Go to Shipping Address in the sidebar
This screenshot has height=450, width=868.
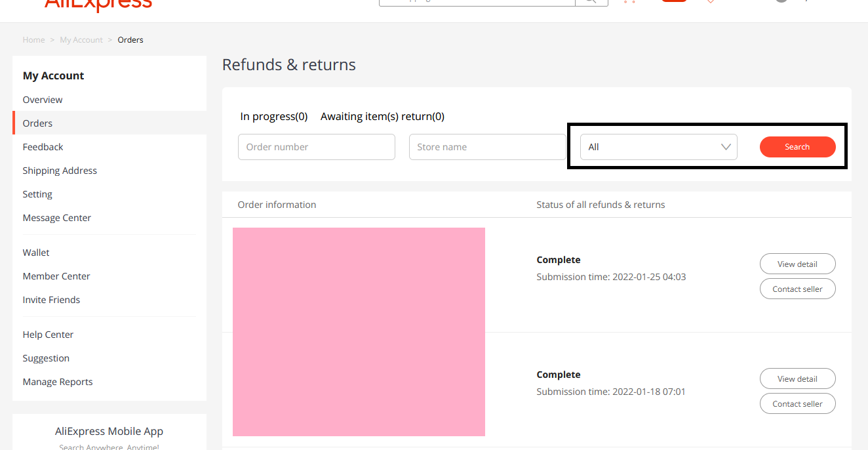click(60, 171)
